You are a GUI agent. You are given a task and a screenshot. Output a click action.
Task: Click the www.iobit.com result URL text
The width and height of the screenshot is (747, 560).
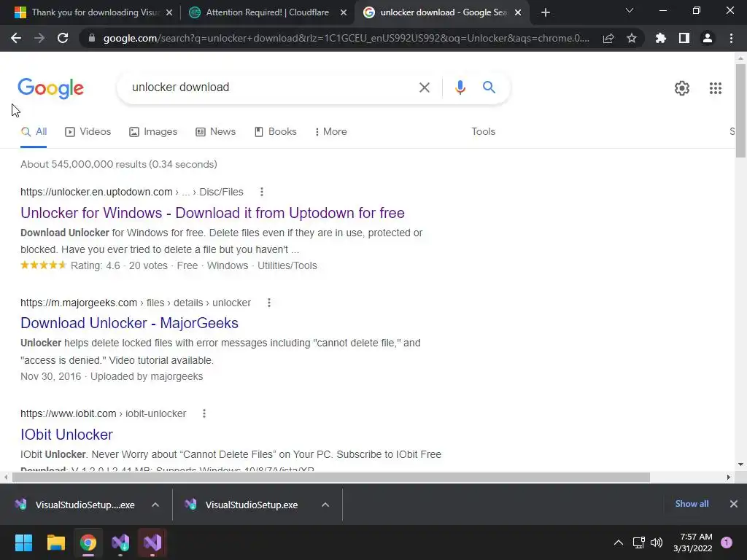tap(68, 414)
